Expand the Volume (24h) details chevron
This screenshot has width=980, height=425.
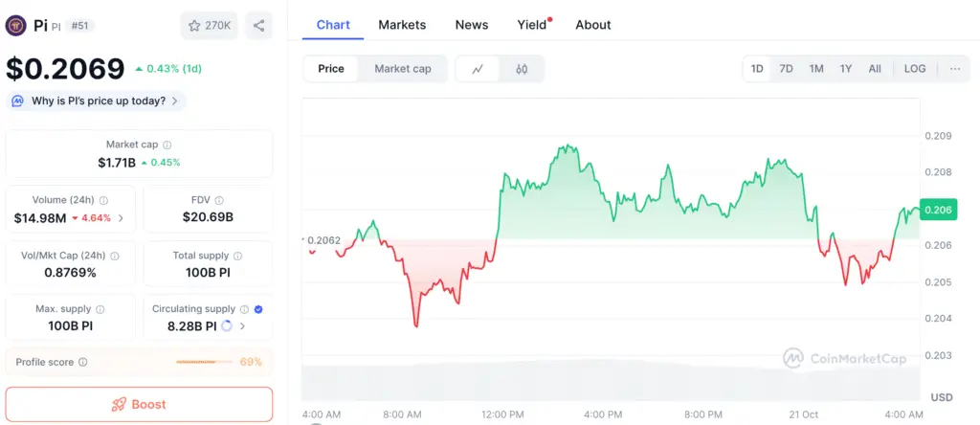point(121,218)
